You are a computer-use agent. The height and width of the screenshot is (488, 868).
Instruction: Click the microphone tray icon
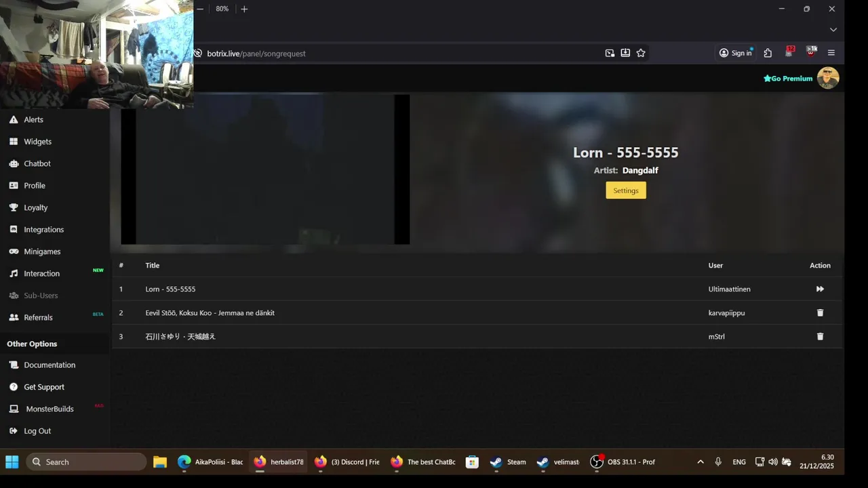click(718, 462)
